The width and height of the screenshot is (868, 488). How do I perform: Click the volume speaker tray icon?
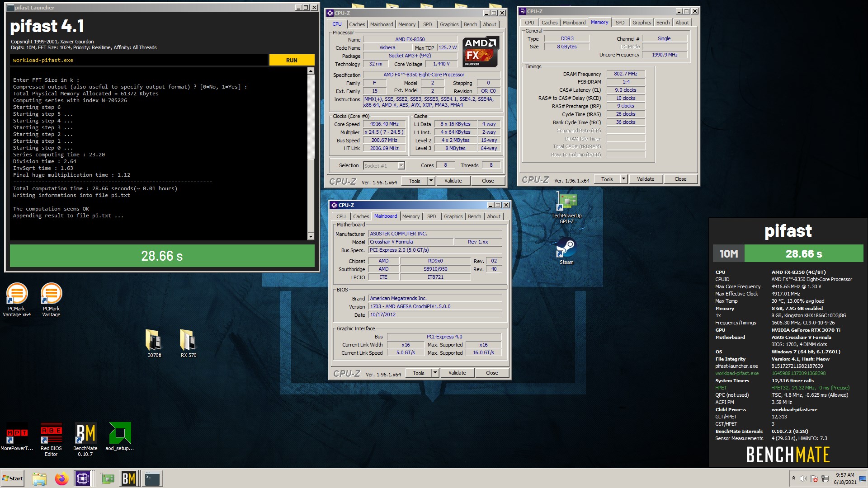click(x=803, y=479)
